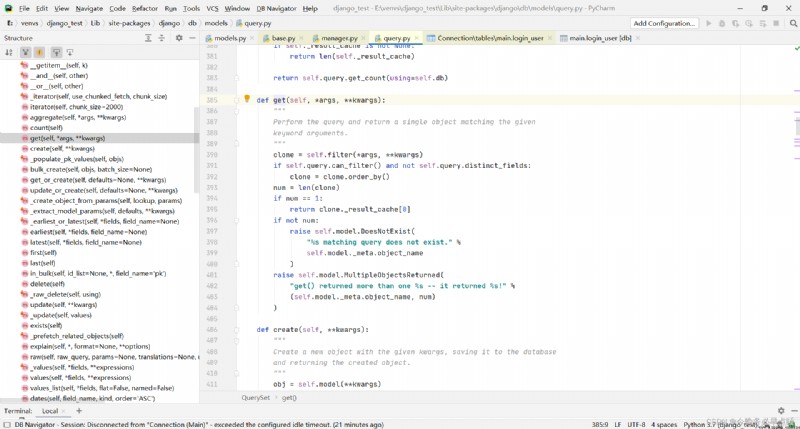Click the Stop square icon in toolbar
The image size is (800, 429).
click(776, 23)
